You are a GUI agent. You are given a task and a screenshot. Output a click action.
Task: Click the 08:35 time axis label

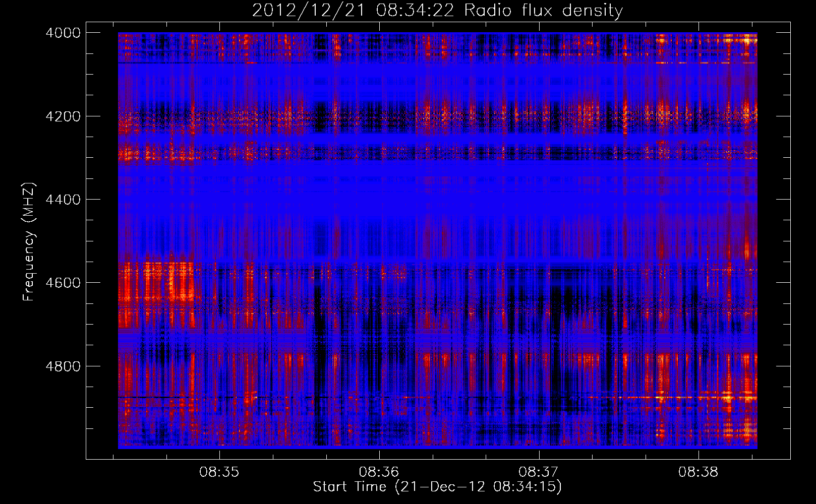[x=219, y=472]
